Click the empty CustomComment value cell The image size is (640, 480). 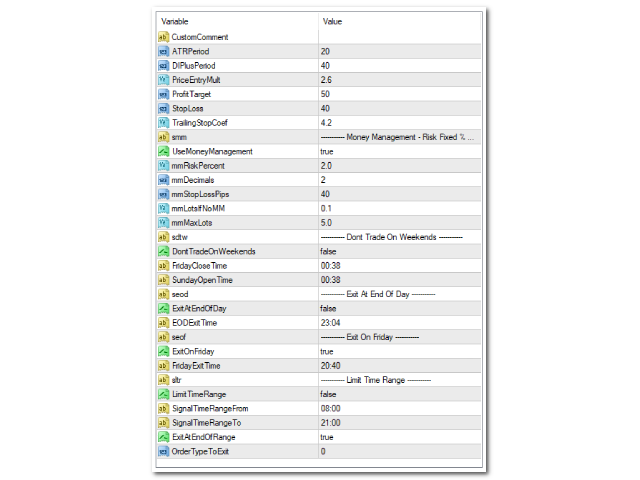(x=400, y=37)
